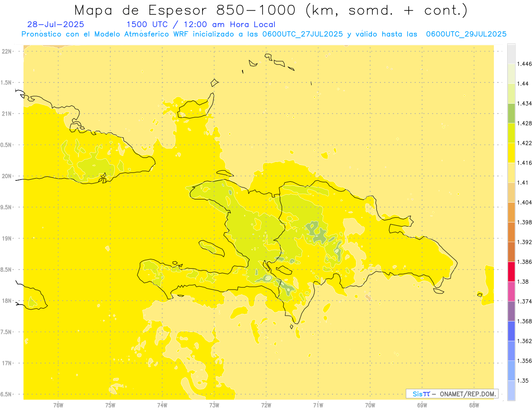
Task: Click the purple legend swatch between 1.368 and 1.374
Action: (511, 311)
